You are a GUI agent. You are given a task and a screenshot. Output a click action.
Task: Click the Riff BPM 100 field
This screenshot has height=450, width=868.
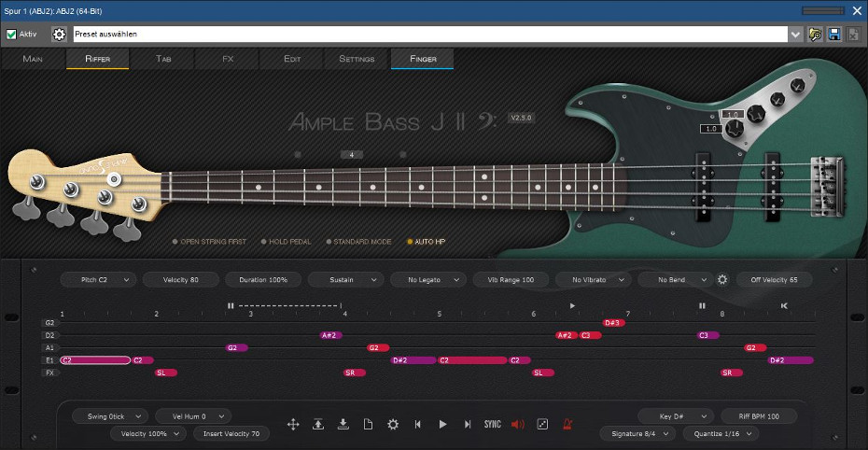pos(759,416)
